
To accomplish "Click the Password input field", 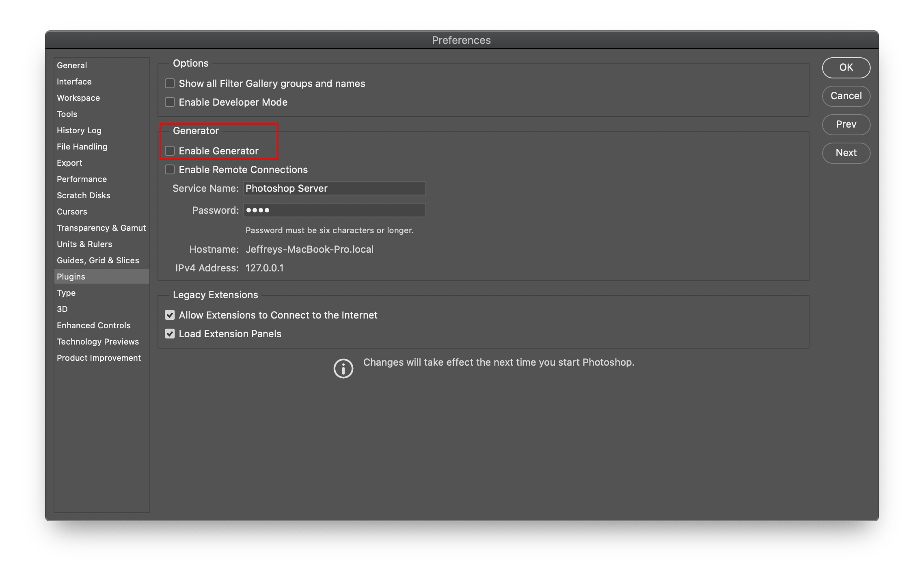I will 334,210.
